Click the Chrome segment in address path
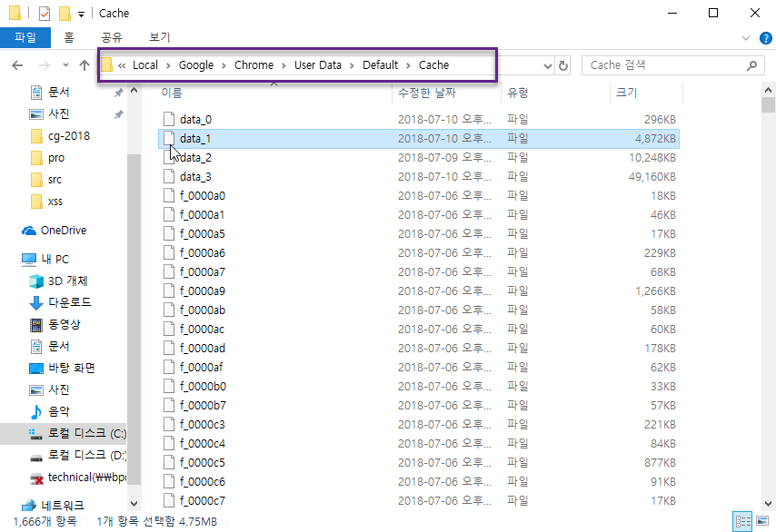 254,65
